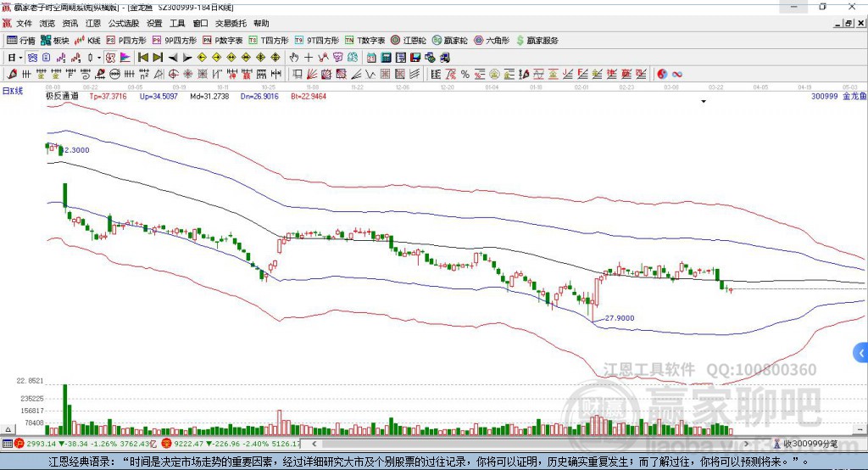This screenshot has height=470, width=868.
Task: Open the P数字表 tool
Action: coord(223,41)
